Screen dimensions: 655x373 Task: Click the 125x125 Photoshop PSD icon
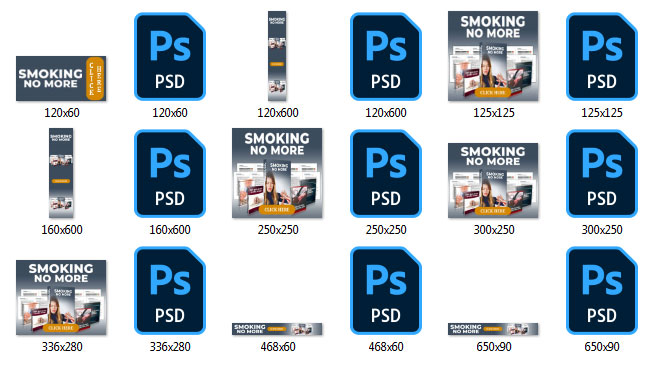point(602,56)
